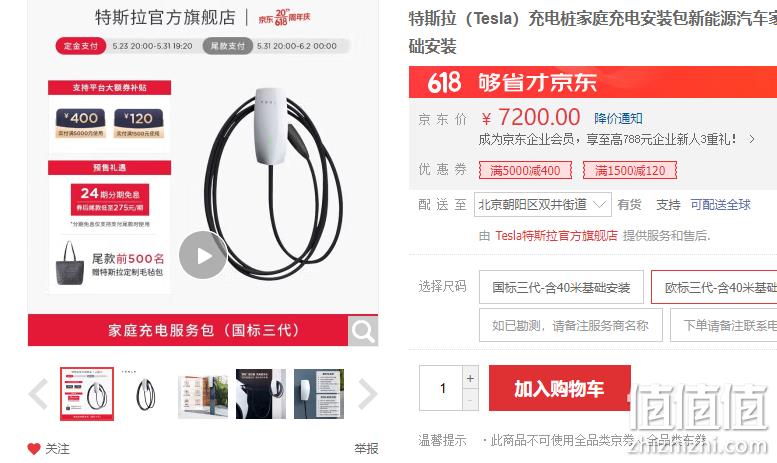This screenshot has width=777, height=463.
Task: Play the product video
Action: point(203,255)
